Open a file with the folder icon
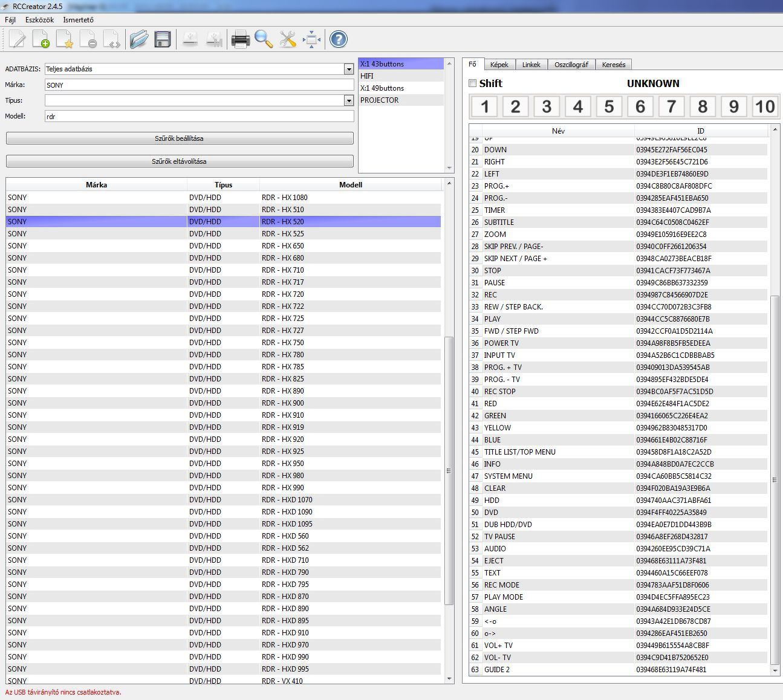 pyautogui.click(x=139, y=40)
